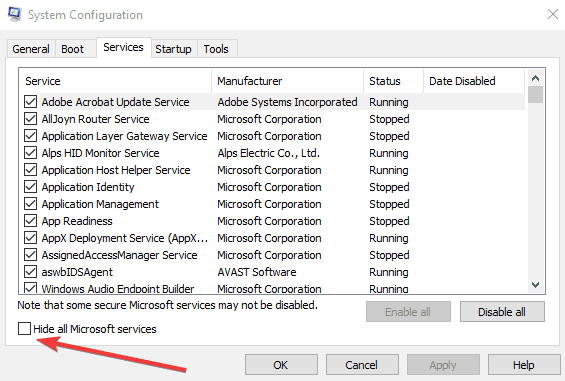The width and height of the screenshot is (565, 381).
Task: Click the AVAST Software manufacturer cell
Action: 257,272
